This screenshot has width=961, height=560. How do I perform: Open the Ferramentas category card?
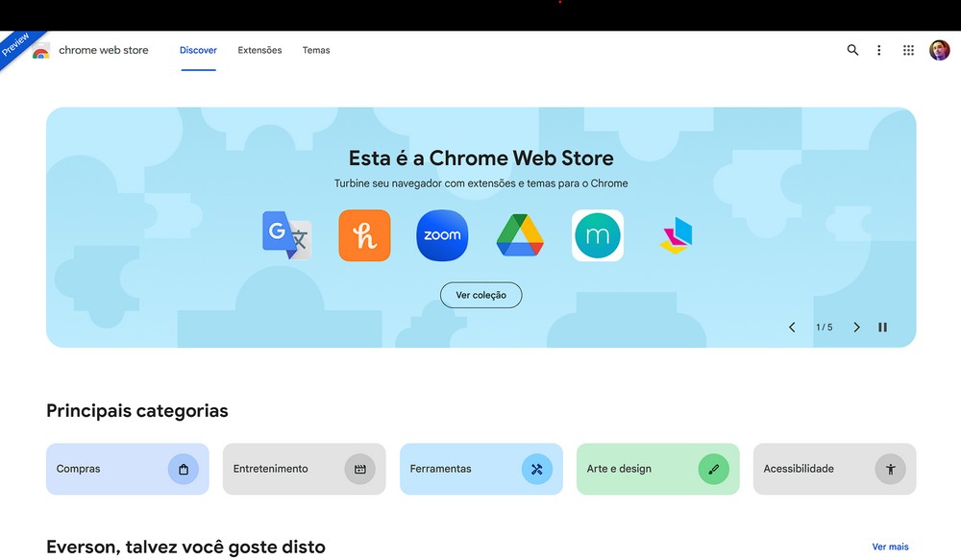[x=481, y=470]
